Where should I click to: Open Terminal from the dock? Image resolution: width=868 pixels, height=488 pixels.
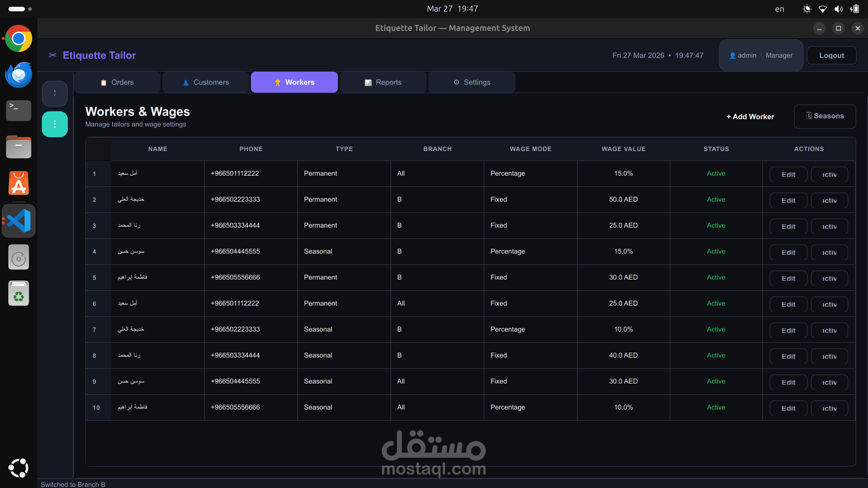(19, 110)
